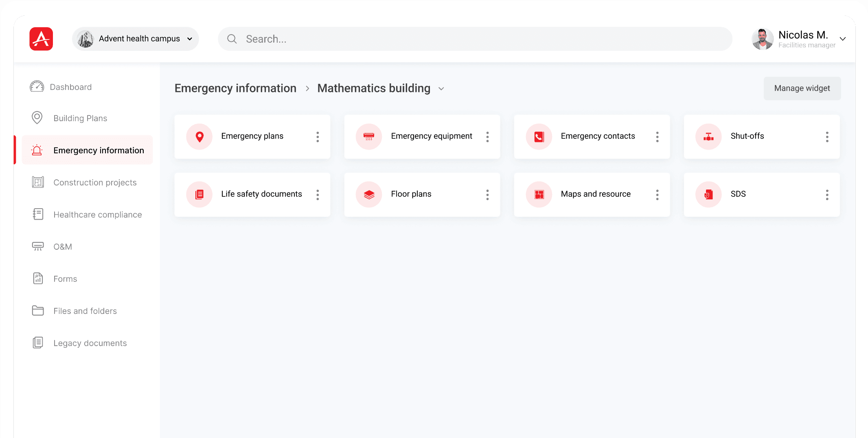Open the three-dot menu on SDS card
The height and width of the screenshot is (438, 868).
point(827,195)
